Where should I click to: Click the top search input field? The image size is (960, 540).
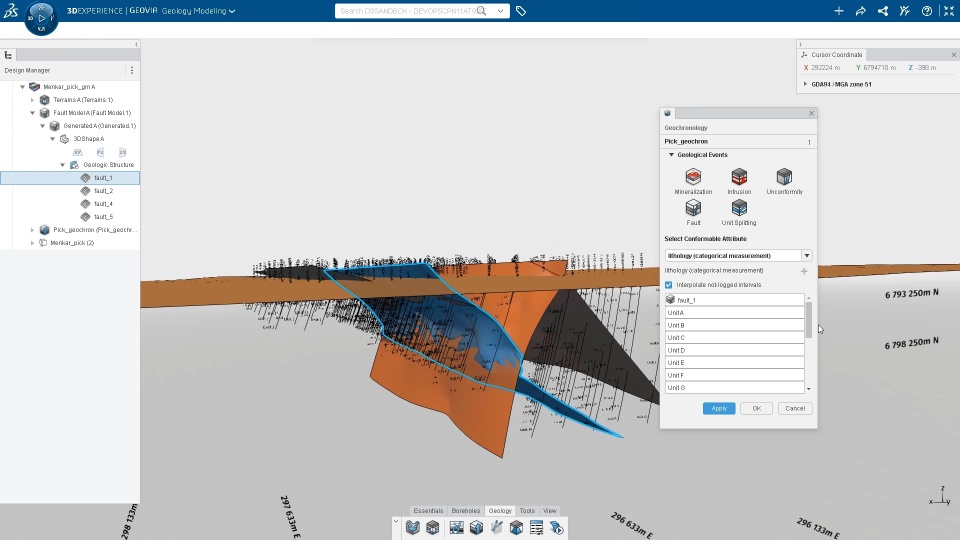[x=408, y=11]
